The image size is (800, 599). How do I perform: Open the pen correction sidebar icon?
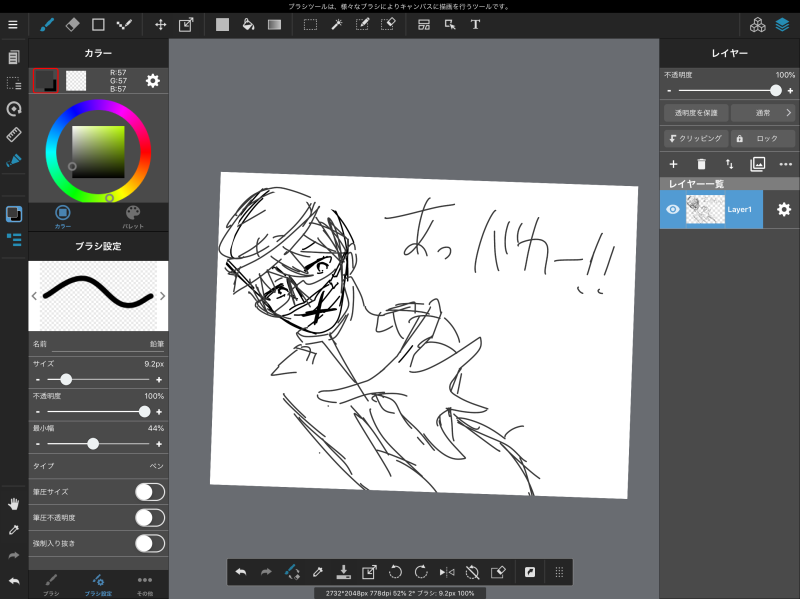click(x=14, y=161)
